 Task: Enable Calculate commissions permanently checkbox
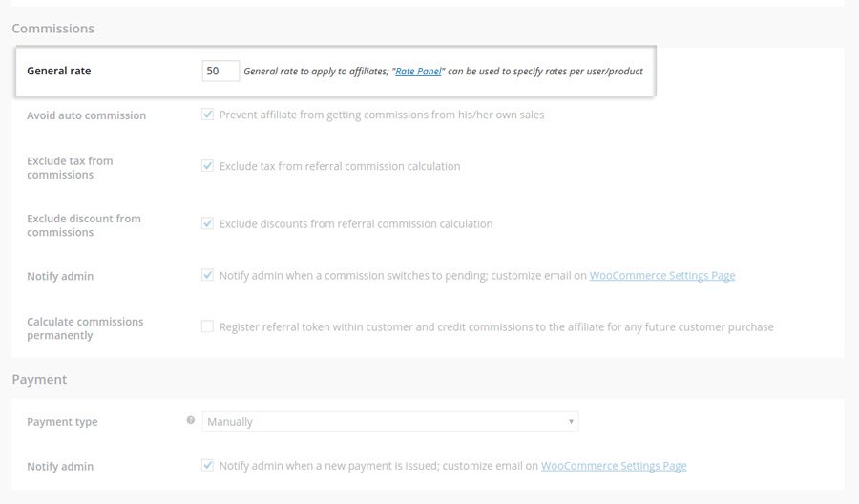(x=207, y=326)
